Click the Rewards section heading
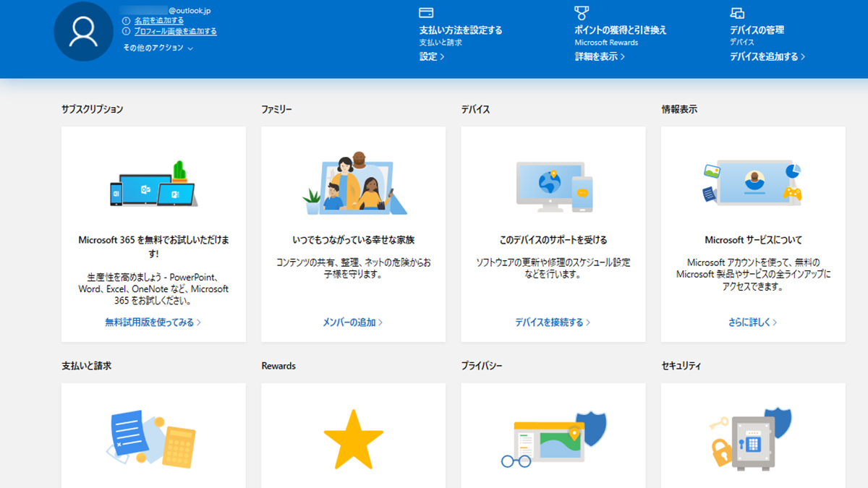The image size is (868, 488). 278,366
